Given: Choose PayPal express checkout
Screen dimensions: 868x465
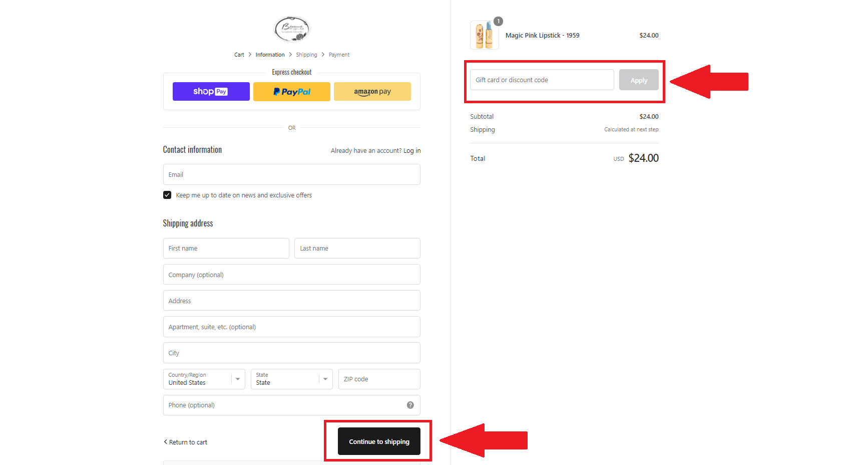Looking at the screenshot, I should 291,92.
